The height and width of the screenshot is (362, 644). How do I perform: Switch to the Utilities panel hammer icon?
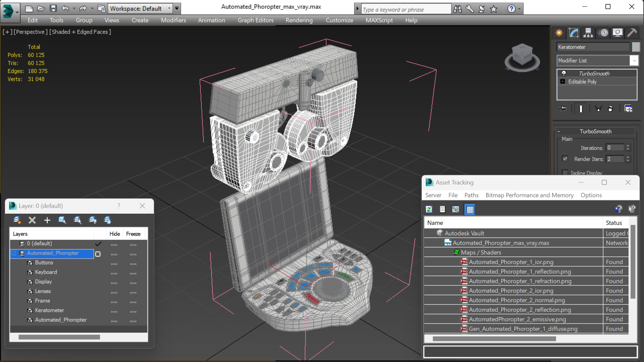632,33
